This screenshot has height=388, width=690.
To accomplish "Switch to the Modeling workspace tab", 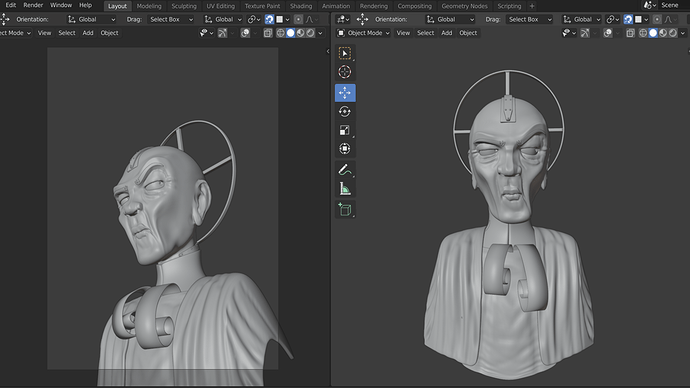I will pyautogui.click(x=149, y=6).
